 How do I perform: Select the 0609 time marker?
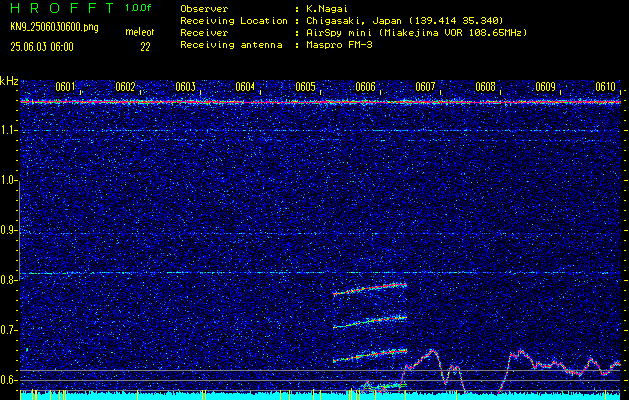point(545,86)
